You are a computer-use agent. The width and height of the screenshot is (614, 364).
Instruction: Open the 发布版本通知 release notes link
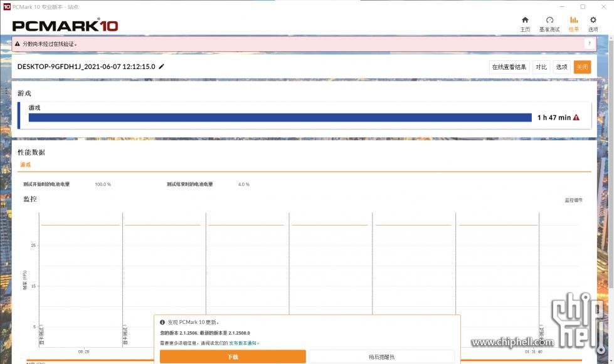[243, 343]
